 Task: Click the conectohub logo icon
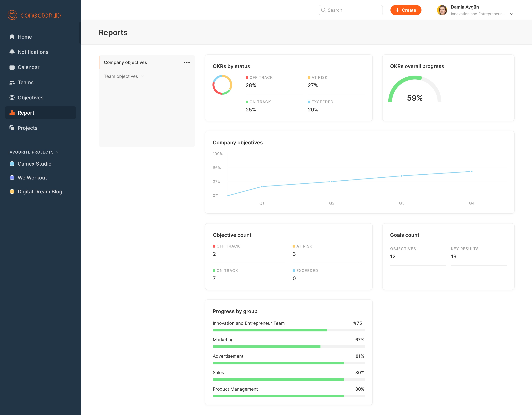pos(12,15)
